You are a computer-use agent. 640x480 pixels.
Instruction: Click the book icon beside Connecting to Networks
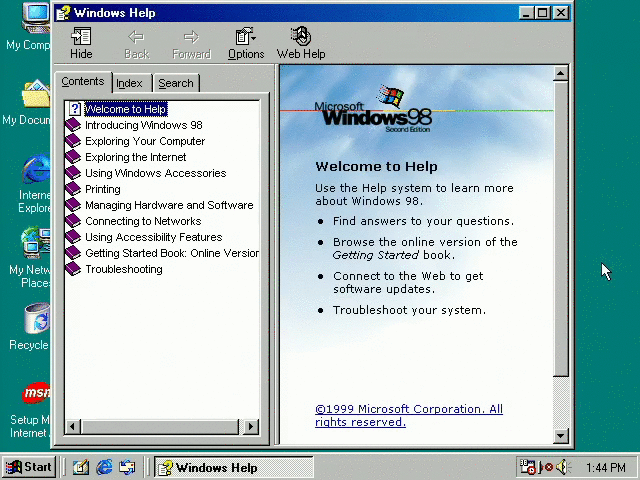coord(73,221)
